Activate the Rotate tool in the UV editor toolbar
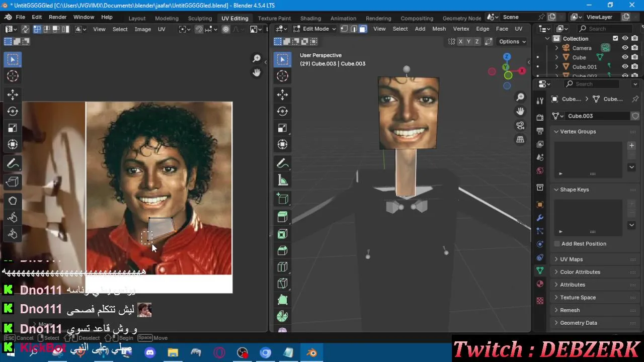The height and width of the screenshot is (362, 644). [x=13, y=111]
